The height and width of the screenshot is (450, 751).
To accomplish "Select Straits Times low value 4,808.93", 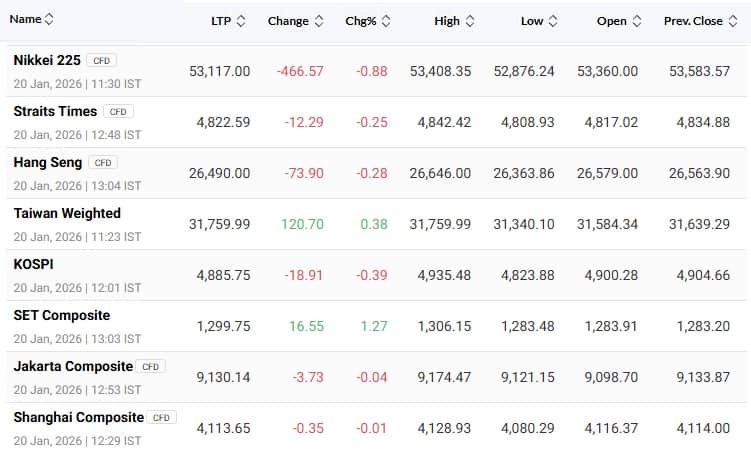I will click(528, 123).
